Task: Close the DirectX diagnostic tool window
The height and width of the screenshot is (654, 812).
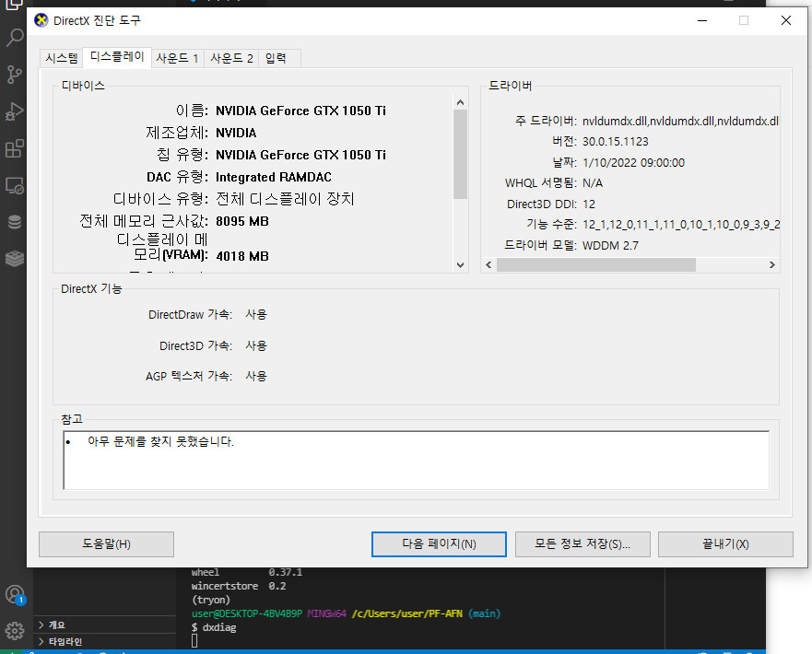Action: pos(786,20)
